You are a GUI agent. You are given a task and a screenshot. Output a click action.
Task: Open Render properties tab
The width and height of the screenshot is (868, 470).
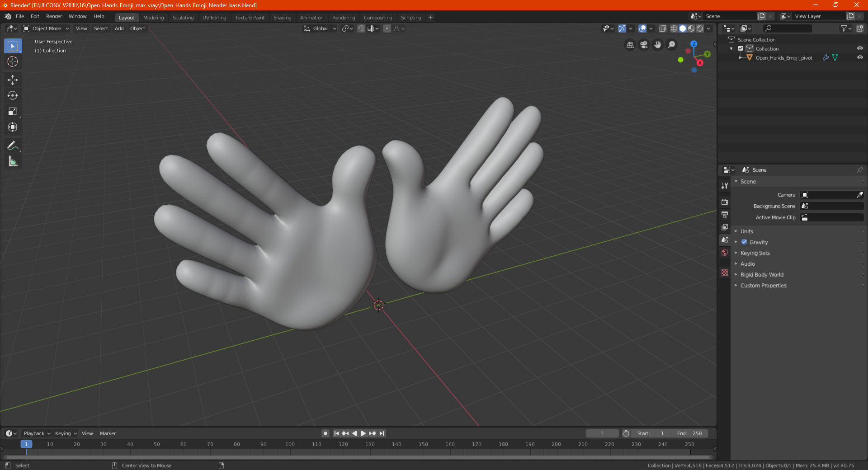coord(725,202)
